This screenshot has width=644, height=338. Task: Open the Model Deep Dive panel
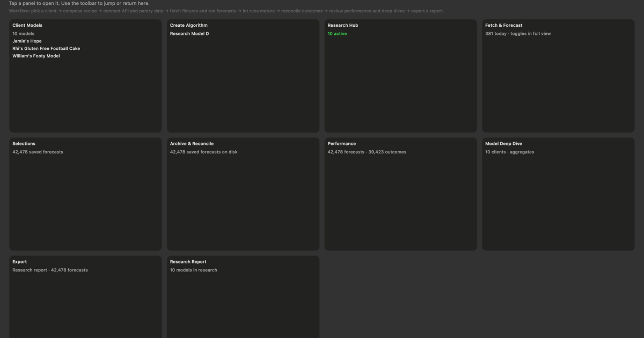[558, 194]
